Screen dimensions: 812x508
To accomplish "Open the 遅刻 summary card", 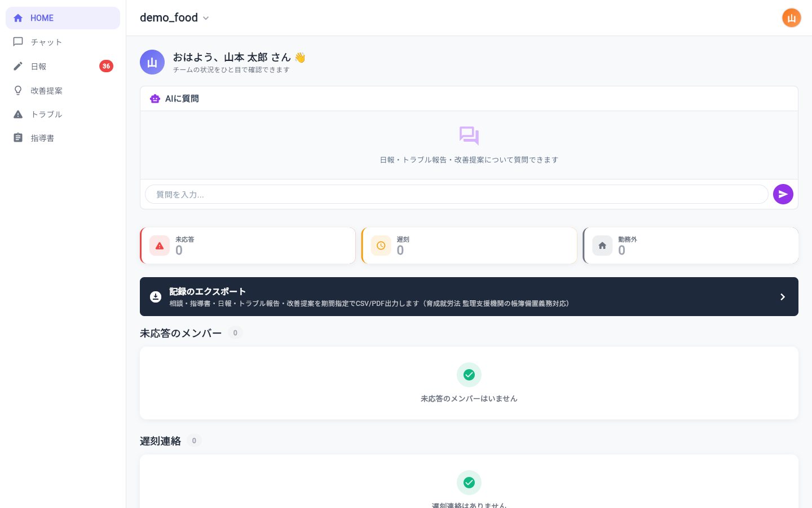I will 469,246.
